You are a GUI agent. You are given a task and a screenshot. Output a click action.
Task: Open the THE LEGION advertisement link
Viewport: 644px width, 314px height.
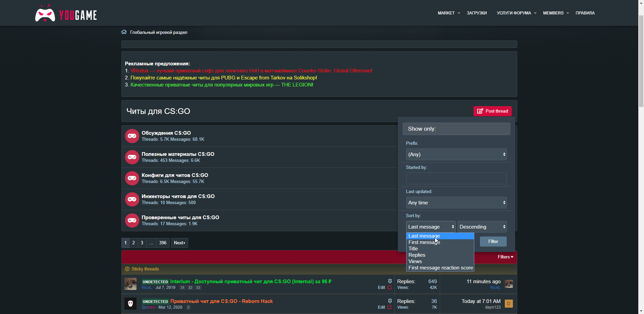coord(222,85)
